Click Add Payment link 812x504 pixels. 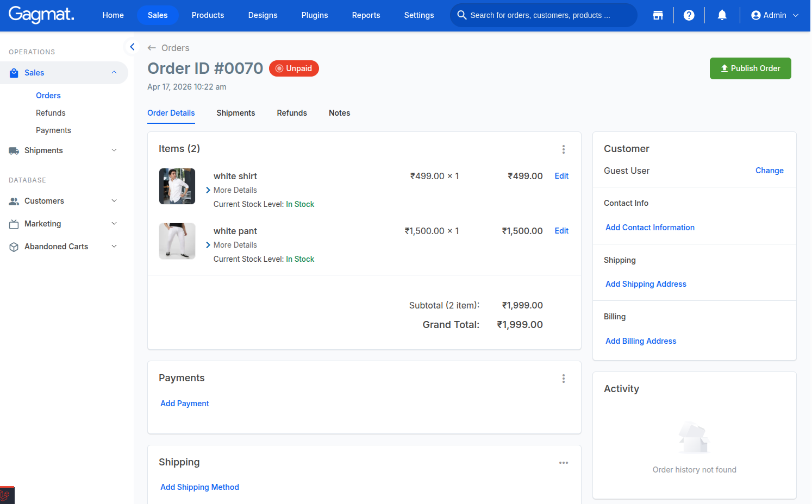[185, 404]
